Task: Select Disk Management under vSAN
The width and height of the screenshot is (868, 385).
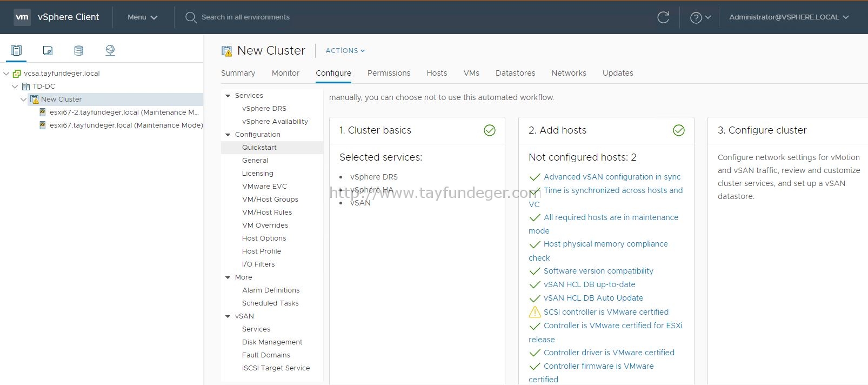Action: tap(272, 342)
